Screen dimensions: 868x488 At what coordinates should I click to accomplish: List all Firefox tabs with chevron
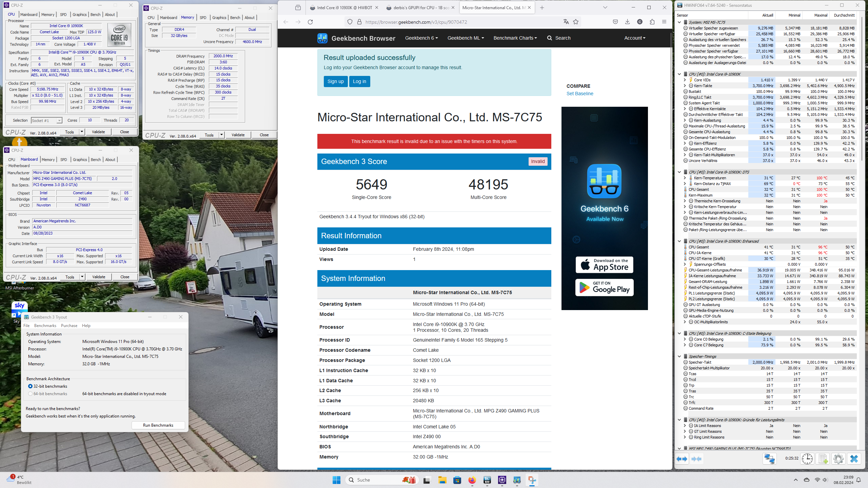605,7
